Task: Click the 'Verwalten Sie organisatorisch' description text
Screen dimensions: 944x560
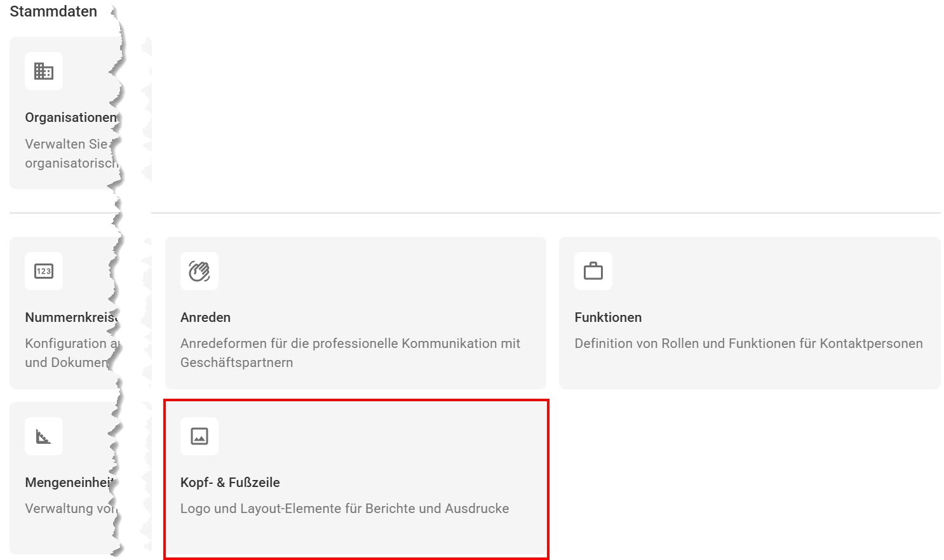Action: [69, 154]
